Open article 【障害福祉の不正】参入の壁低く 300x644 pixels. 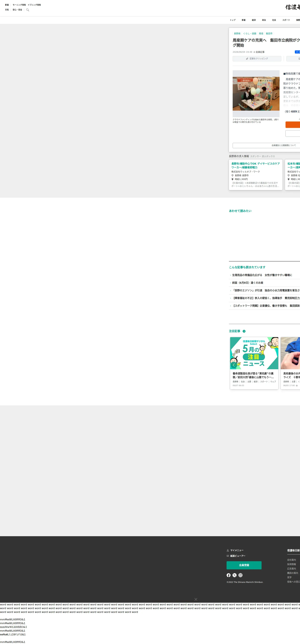[x=266, y=298]
